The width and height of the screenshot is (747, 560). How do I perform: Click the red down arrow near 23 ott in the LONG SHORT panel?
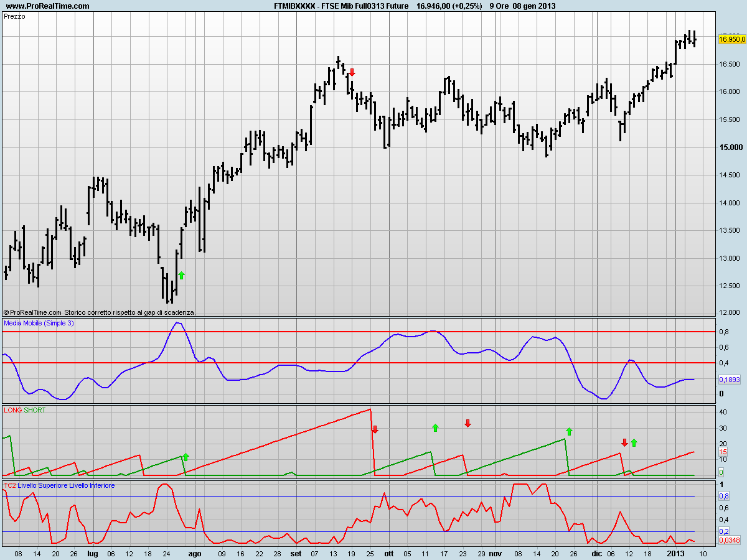(467, 423)
